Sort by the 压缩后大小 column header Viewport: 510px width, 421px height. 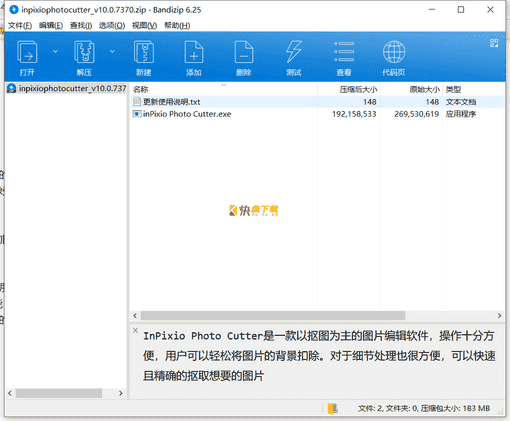pyautogui.click(x=349, y=89)
